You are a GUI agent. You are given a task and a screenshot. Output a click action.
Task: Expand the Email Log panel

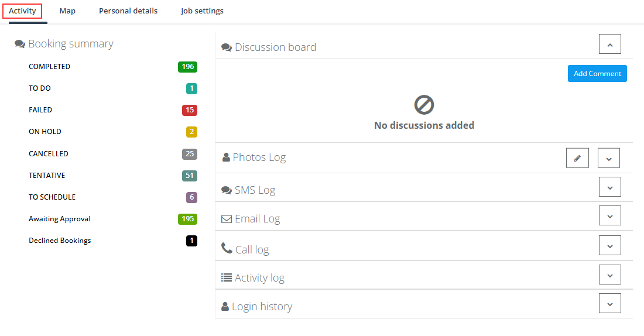coord(609,215)
